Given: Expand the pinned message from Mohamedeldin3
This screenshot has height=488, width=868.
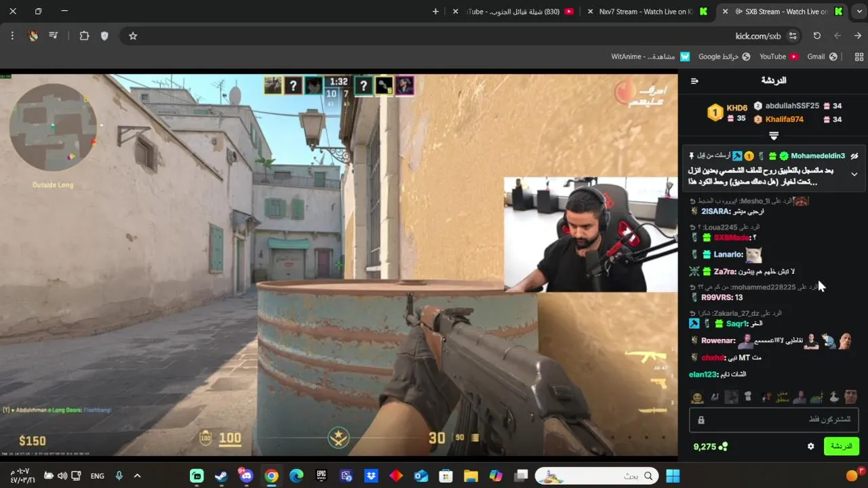Looking at the screenshot, I should click(854, 174).
